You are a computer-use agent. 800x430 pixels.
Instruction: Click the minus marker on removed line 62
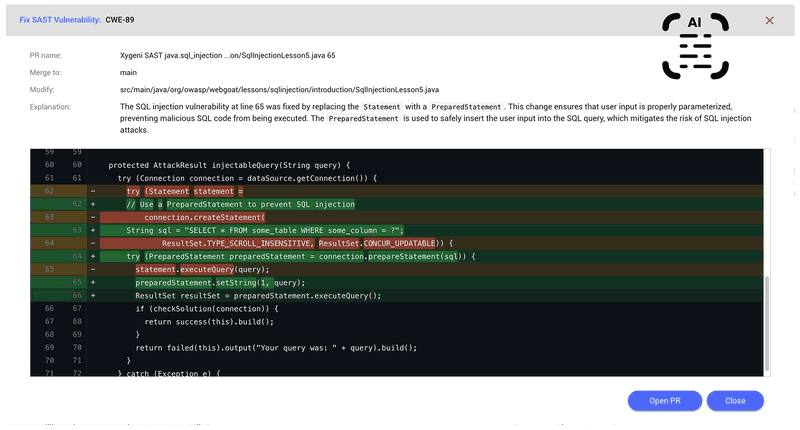coord(93,190)
